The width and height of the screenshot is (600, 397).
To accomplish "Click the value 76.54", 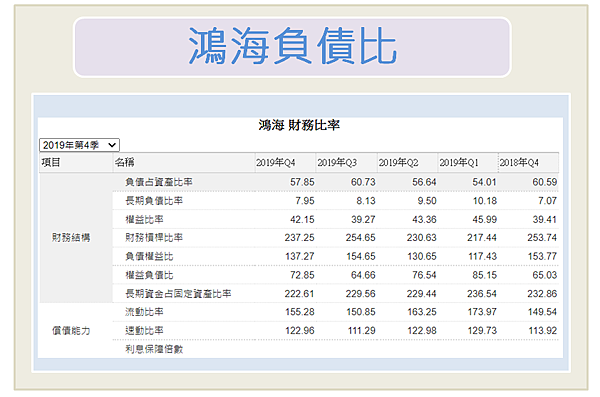I will 424,275.
